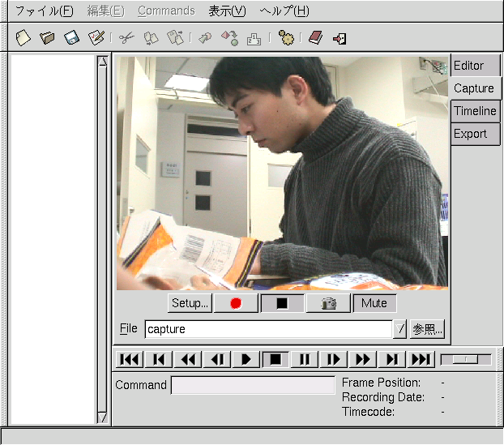This screenshot has height=445, width=504.
Task: Step back one frame
Action: 217,359
